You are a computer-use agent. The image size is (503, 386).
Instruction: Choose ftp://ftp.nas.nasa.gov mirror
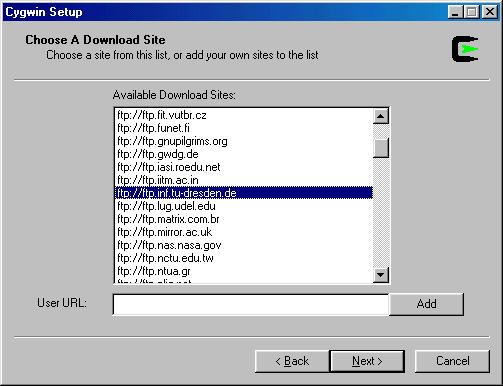pyautogui.click(x=243, y=245)
